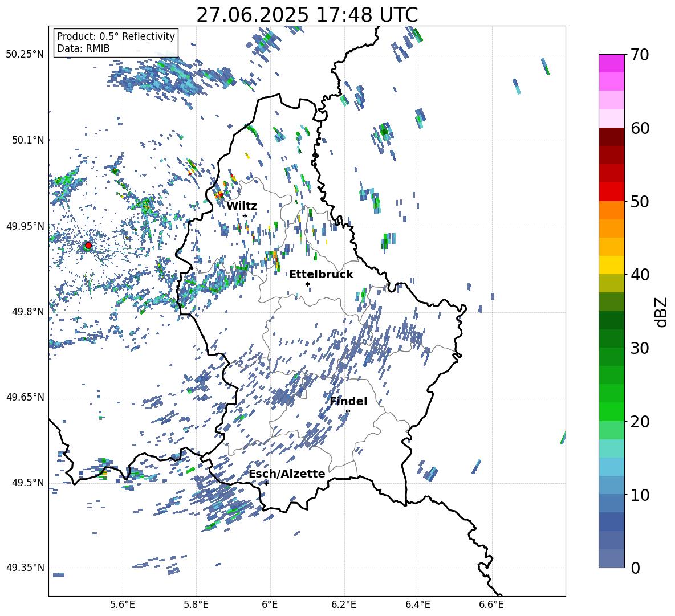
Task: Click the 50.1°N latitude label
Action: [28, 140]
